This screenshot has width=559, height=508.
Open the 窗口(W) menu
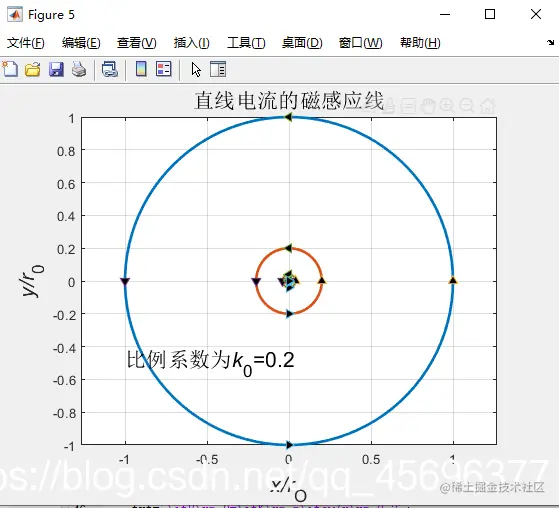(x=360, y=43)
